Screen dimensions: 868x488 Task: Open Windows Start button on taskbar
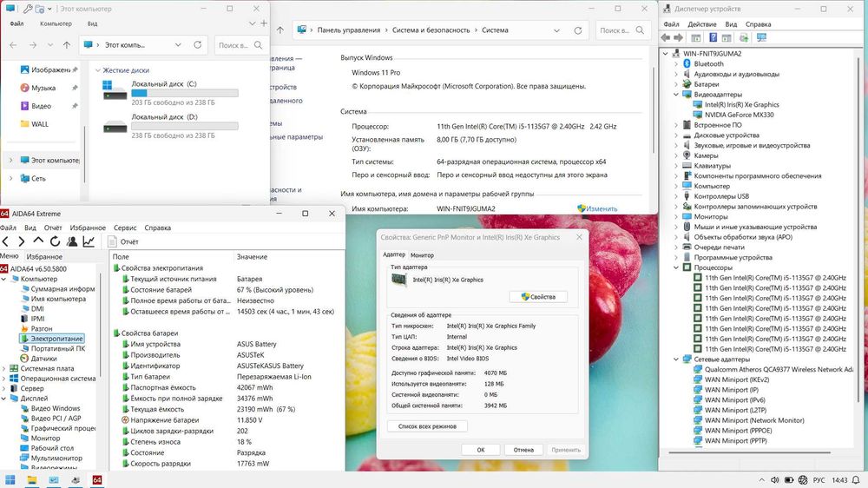(x=10, y=479)
